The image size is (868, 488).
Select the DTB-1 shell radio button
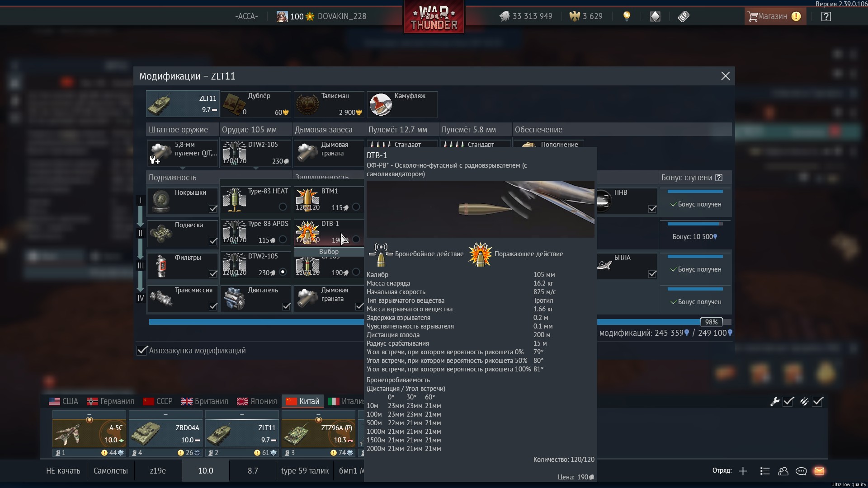point(356,239)
